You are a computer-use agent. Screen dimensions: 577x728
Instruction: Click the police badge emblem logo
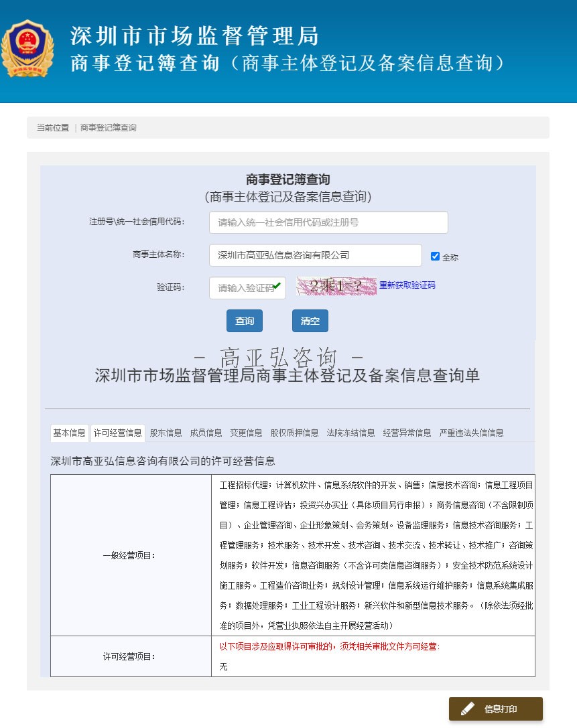[27, 48]
